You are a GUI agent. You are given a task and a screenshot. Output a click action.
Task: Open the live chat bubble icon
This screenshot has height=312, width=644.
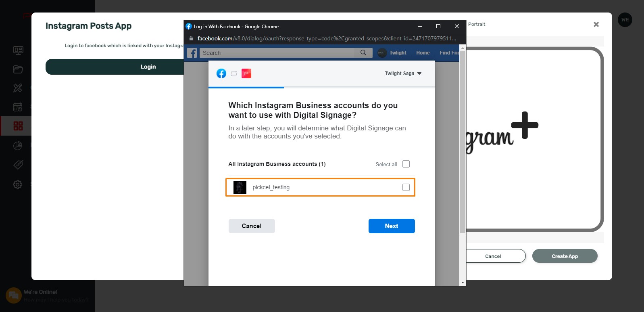14,295
